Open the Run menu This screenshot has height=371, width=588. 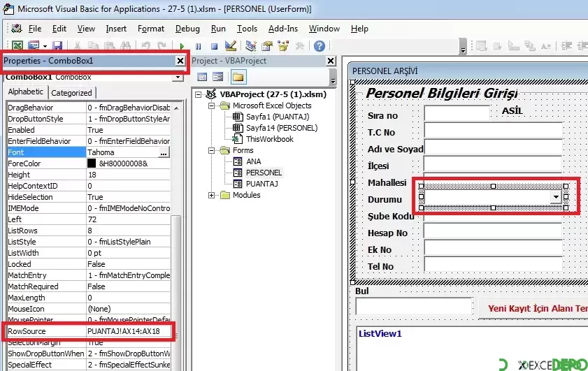pos(218,29)
